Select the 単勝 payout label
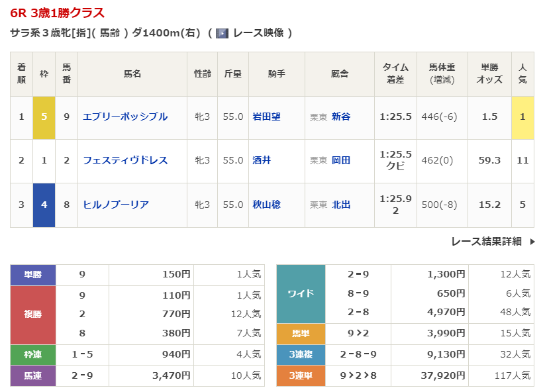 [33, 275]
